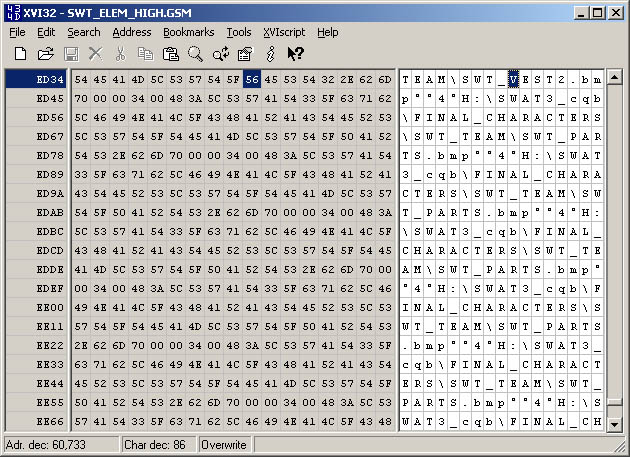Select address row EE66
The height and width of the screenshot is (457, 630).
tap(36, 421)
